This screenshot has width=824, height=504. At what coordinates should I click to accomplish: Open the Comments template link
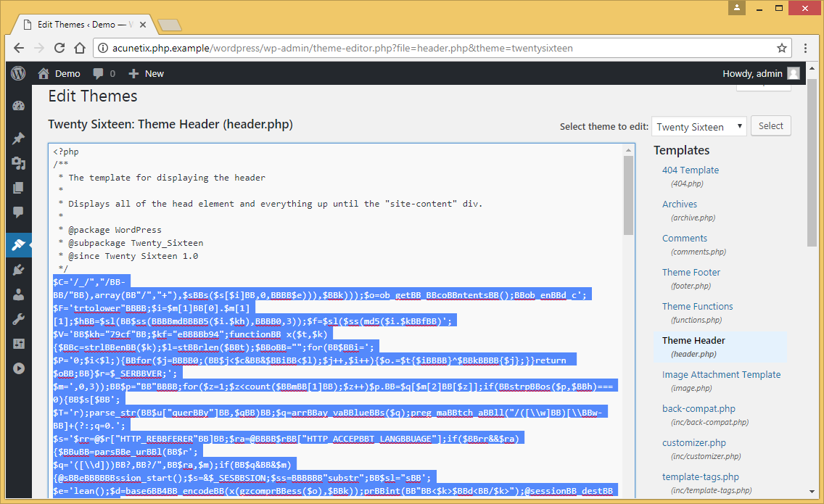point(684,238)
